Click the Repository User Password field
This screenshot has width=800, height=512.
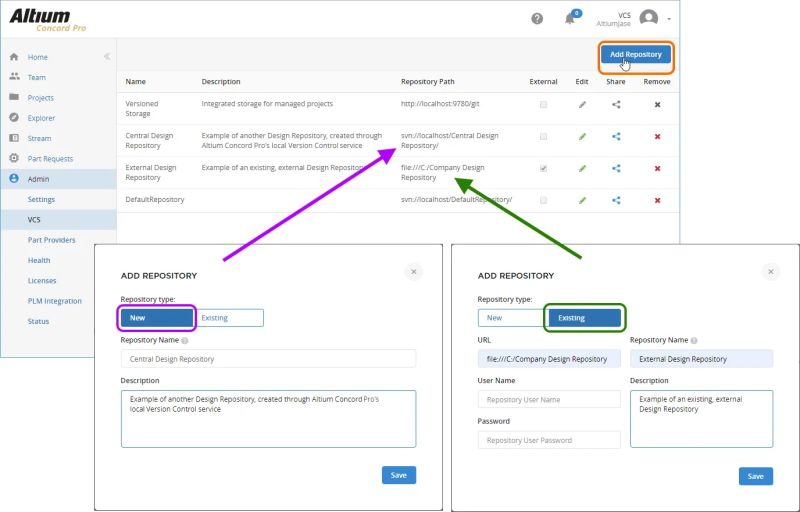(x=549, y=440)
